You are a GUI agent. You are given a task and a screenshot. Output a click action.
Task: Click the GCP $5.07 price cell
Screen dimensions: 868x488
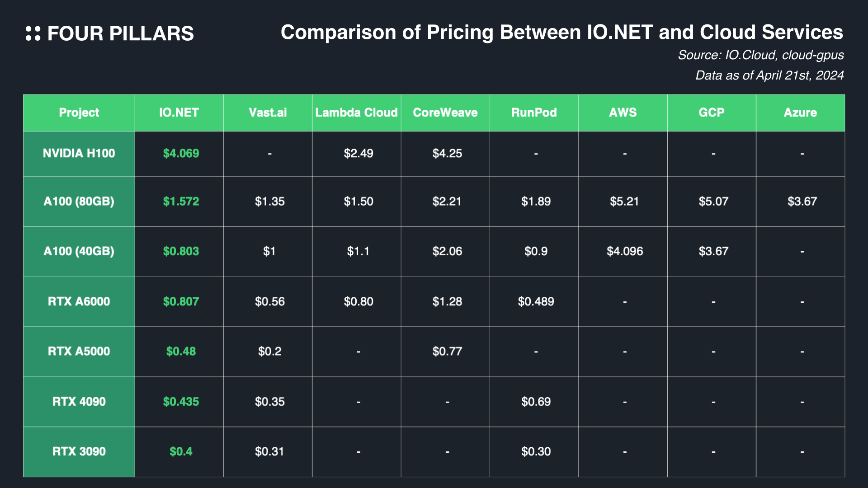pos(713,201)
